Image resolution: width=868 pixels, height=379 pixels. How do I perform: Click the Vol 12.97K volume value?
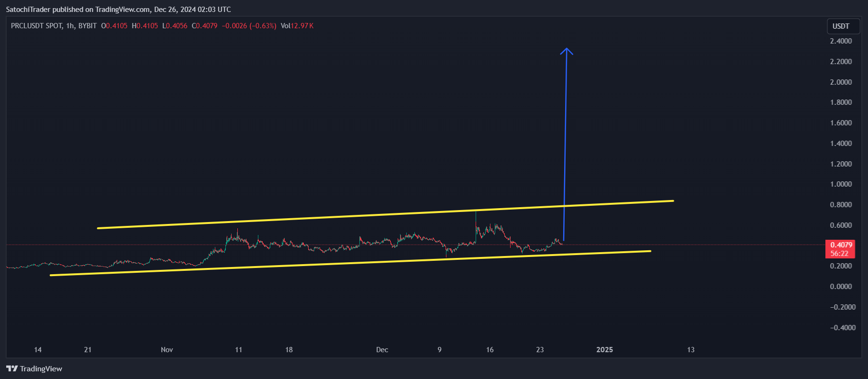[297, 26]
